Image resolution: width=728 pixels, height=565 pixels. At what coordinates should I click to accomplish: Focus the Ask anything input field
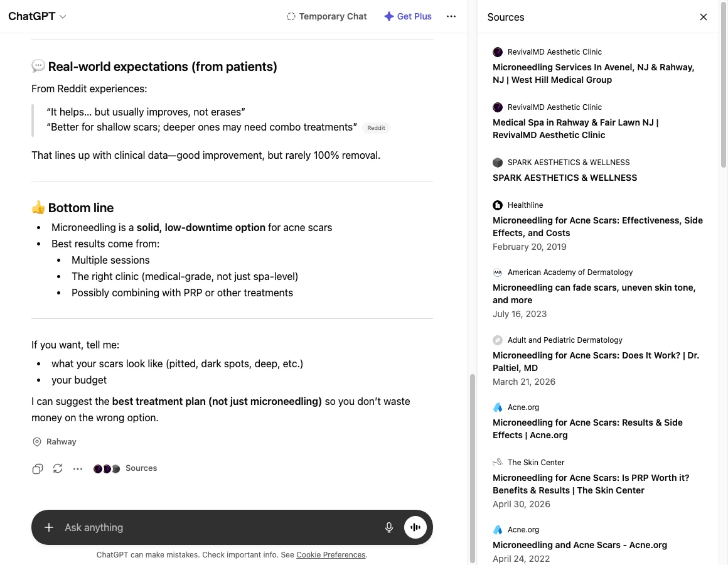click(x=218, y=527)
